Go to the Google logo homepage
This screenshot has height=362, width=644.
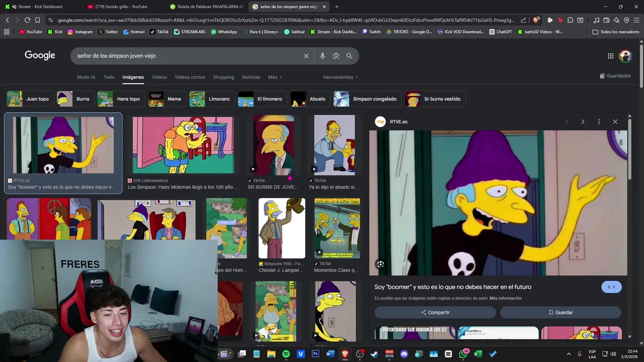[40, 55]
